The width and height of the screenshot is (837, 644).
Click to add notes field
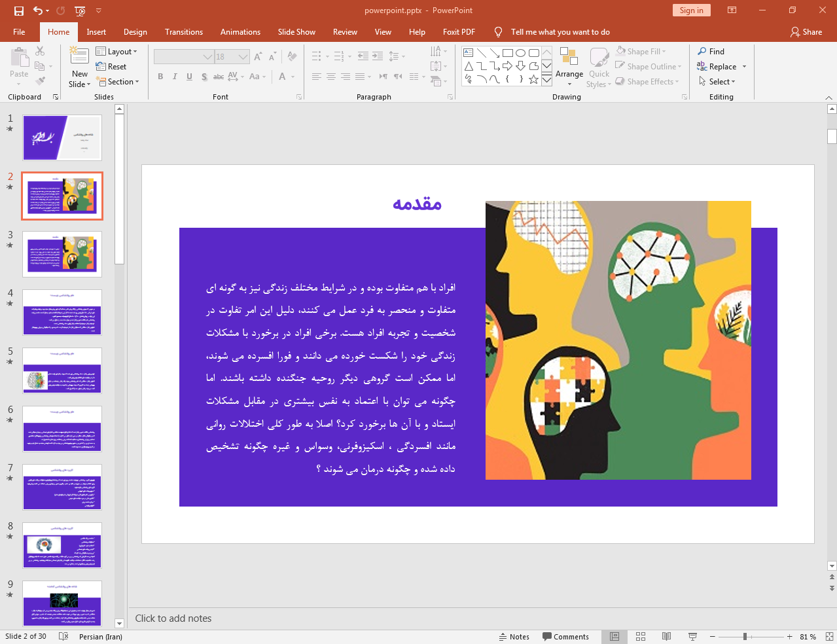(x=173, y=618)
